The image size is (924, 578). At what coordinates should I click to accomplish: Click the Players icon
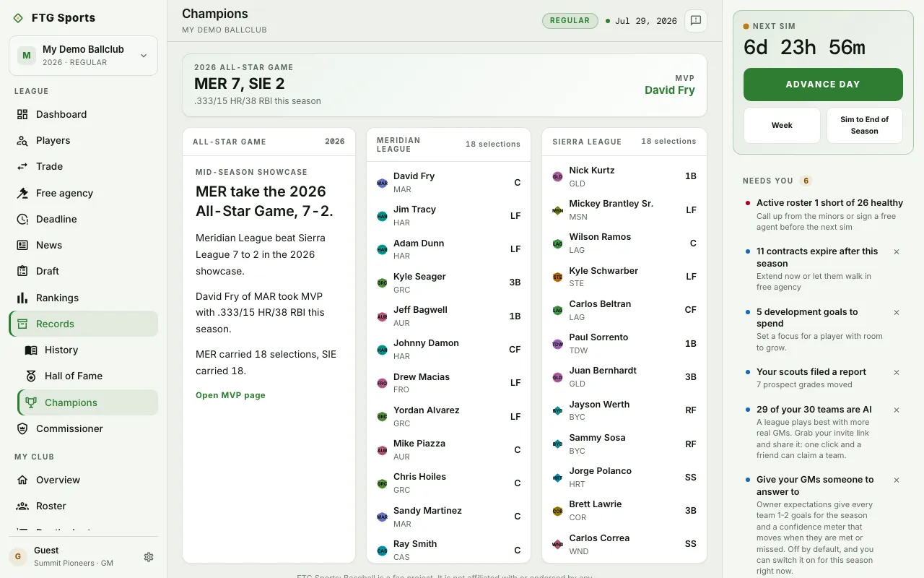(22, 140)
